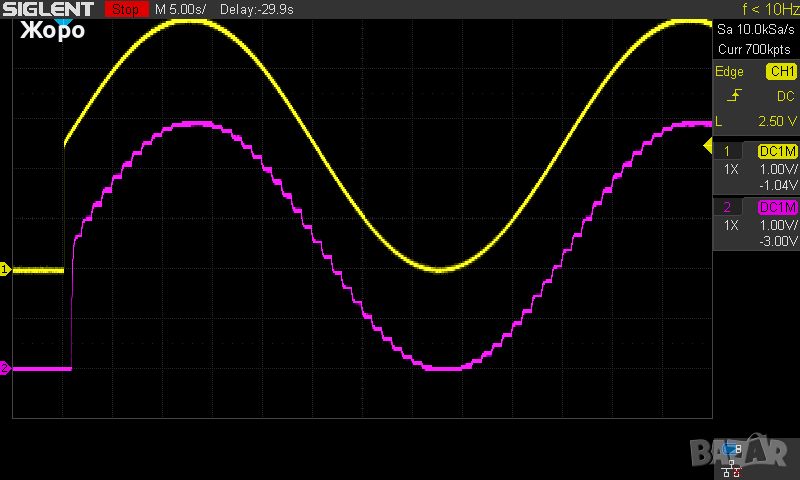Click the blue USB device status icon
Image resolution: width=800 pixels, height=480 pixels.
pos(733,448)
